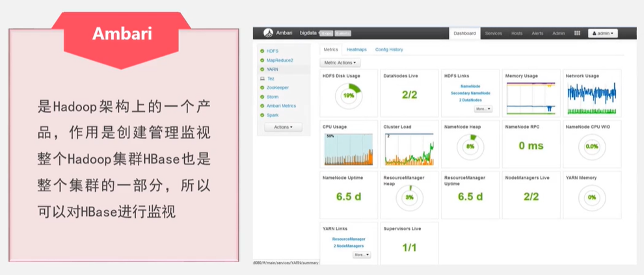Click Ambari Metrics green status icon
This screenshot has width=644, height=275.
[262, 106]
